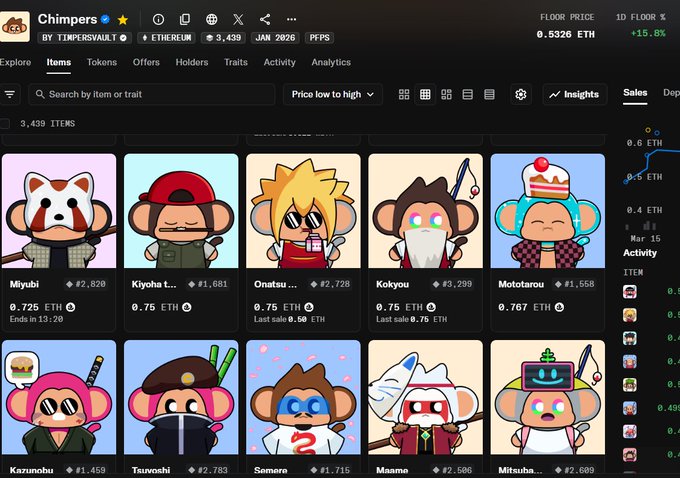Open the display settings gear icon
Screen dimensions: 680x478
point(520,94)
